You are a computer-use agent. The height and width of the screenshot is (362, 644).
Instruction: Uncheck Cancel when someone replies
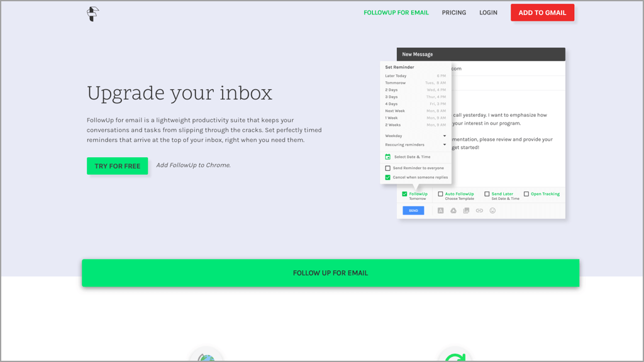pos(388,177)
